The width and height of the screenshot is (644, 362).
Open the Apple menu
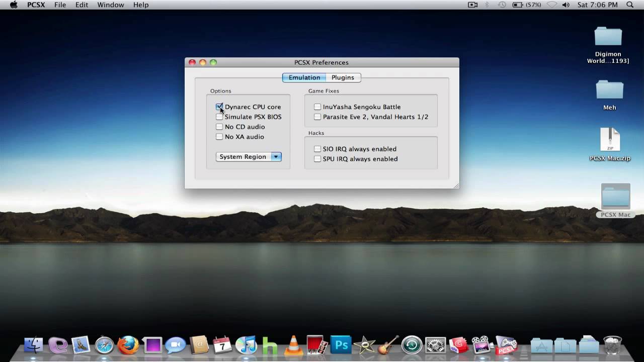[x=14, y=5]
